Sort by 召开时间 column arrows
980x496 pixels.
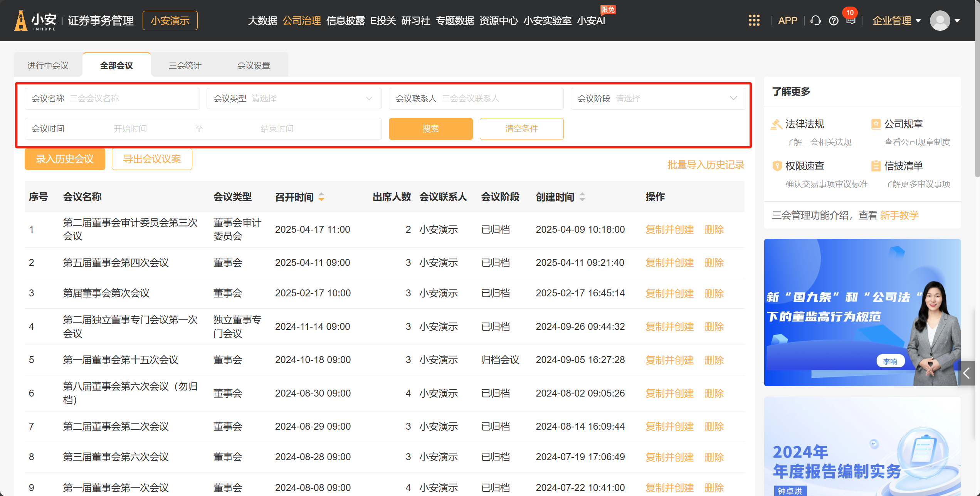[321, 197]
